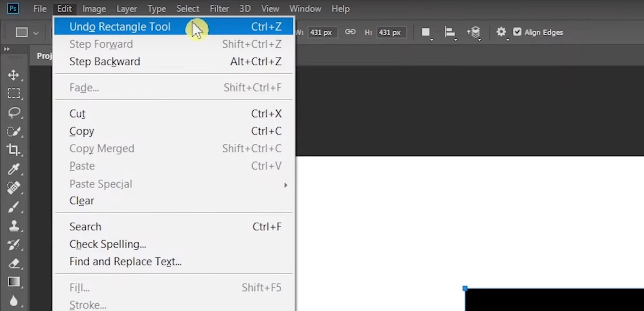Toggle the Align Edges checkbox
This screenshot has height=311, width=644.
[x=517, y=32]
